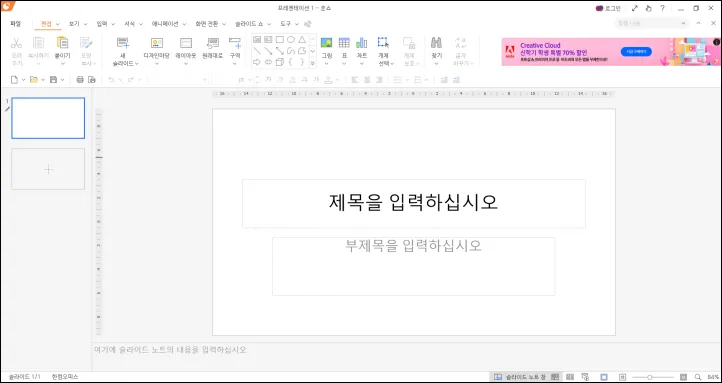Insert a picture with 그림 icon
This screenshot has height=383, width=722.
[x=326, y=43]
